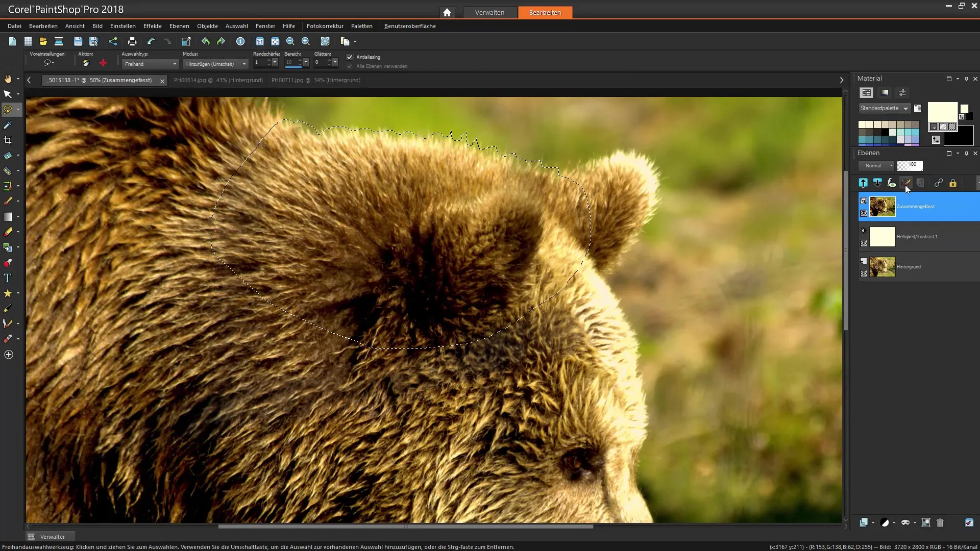This screenshot has height=551, width=980.
Task: Select the Helligkeit/Kontrast 1 layer thumbnail
Action: [882, 237]
